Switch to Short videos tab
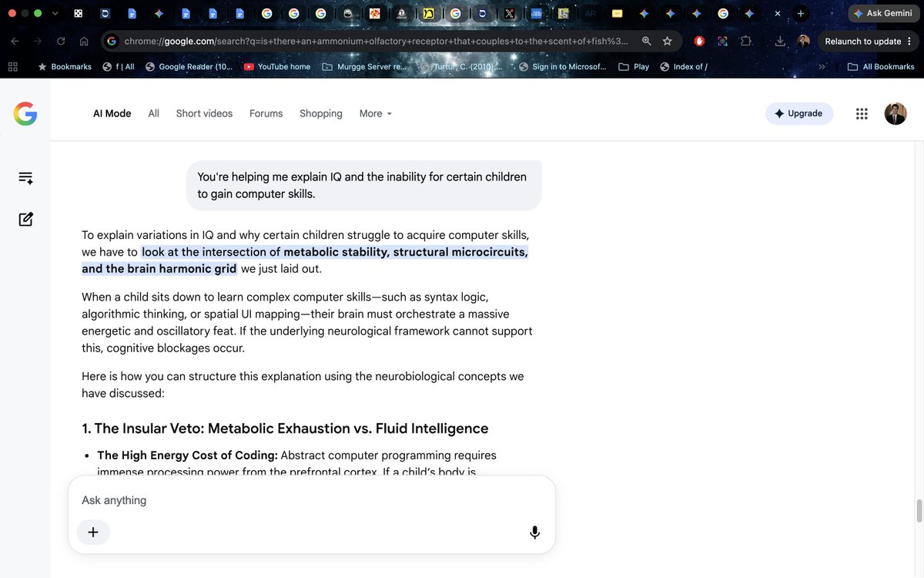 point(204,113)
